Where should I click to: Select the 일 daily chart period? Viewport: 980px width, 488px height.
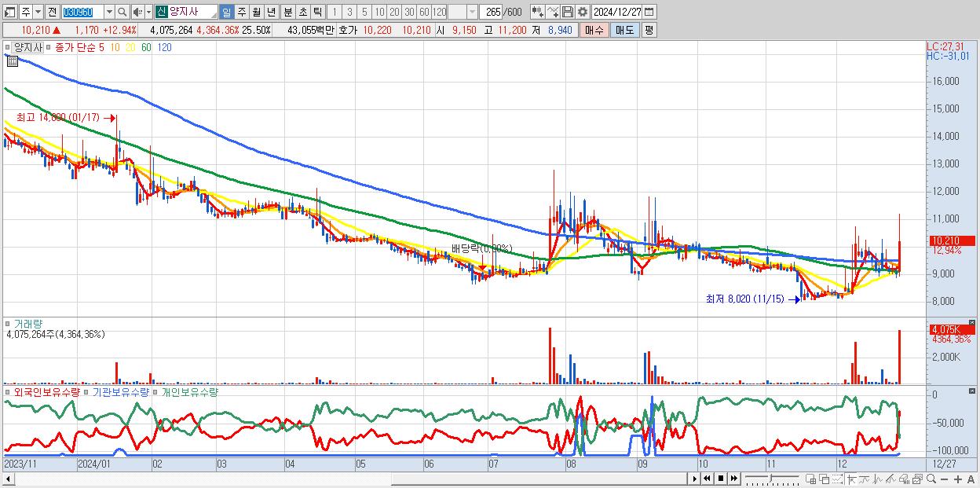point(226,12)
